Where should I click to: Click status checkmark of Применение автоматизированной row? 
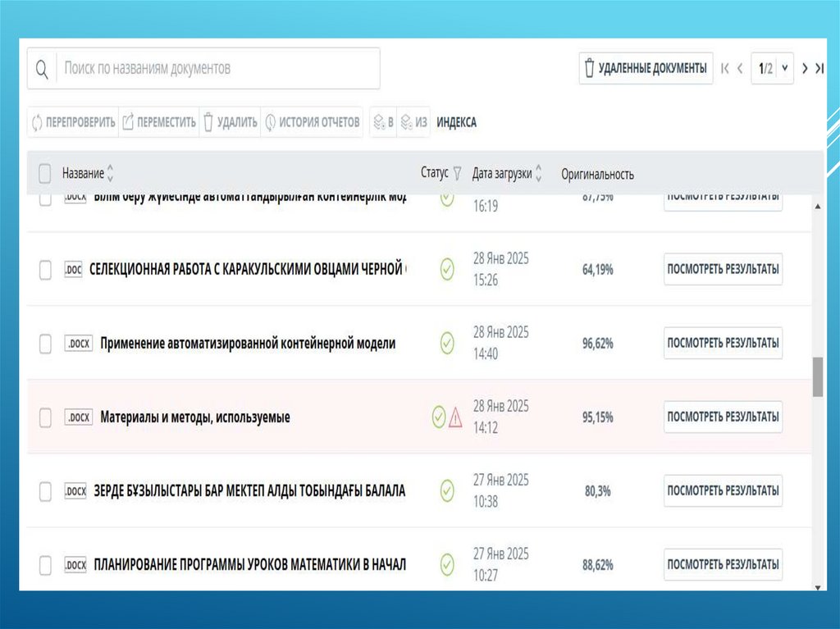(447, 343)
